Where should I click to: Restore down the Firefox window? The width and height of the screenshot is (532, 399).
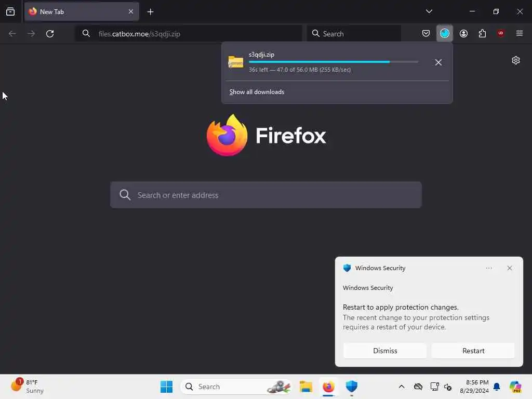click(496, 11)
